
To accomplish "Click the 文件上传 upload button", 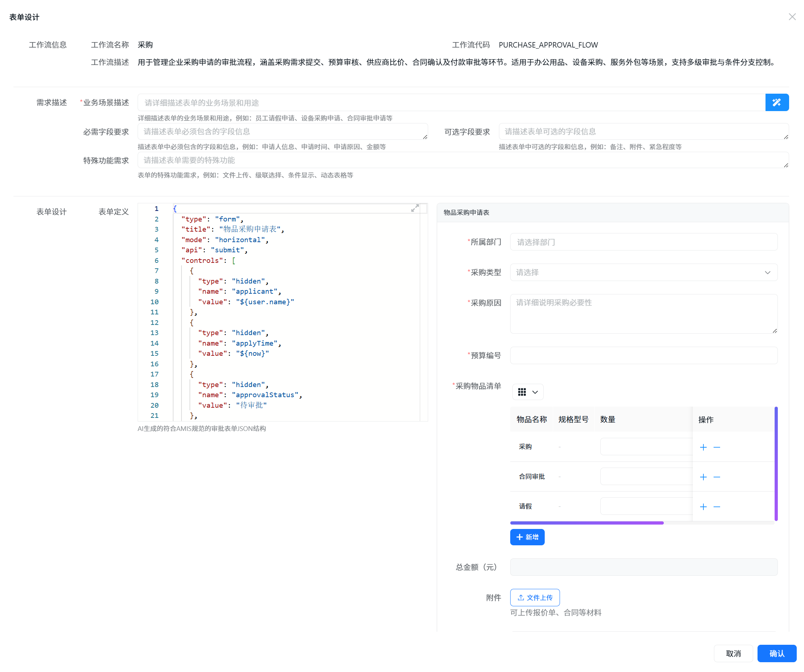I will 535,597.
